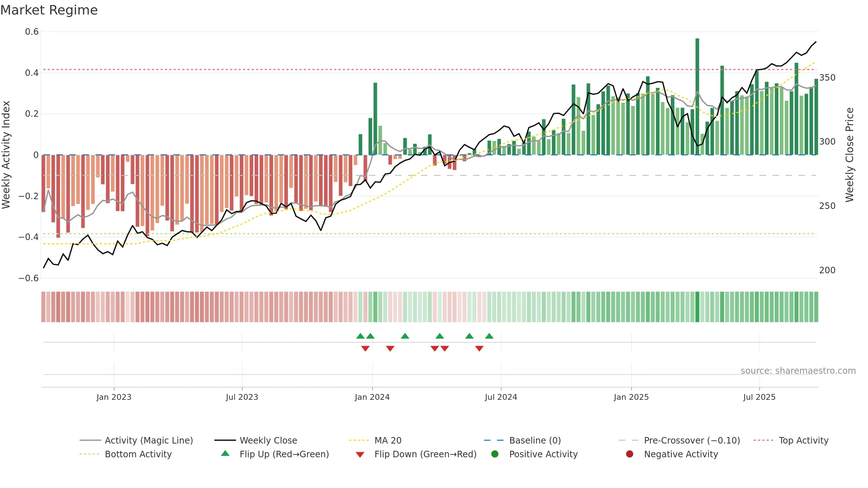Click the Jul 2024 axis label
The height and width of the screenshot is (488, 868).
501,397
